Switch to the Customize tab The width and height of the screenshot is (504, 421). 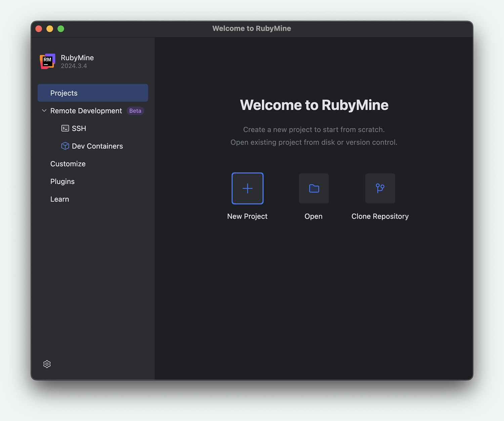[x=68, y=164]
